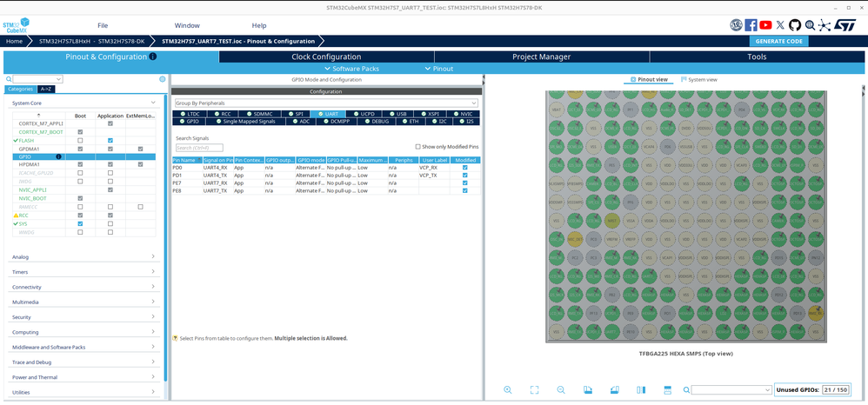Click the ST community network icon

pos(825,25)
